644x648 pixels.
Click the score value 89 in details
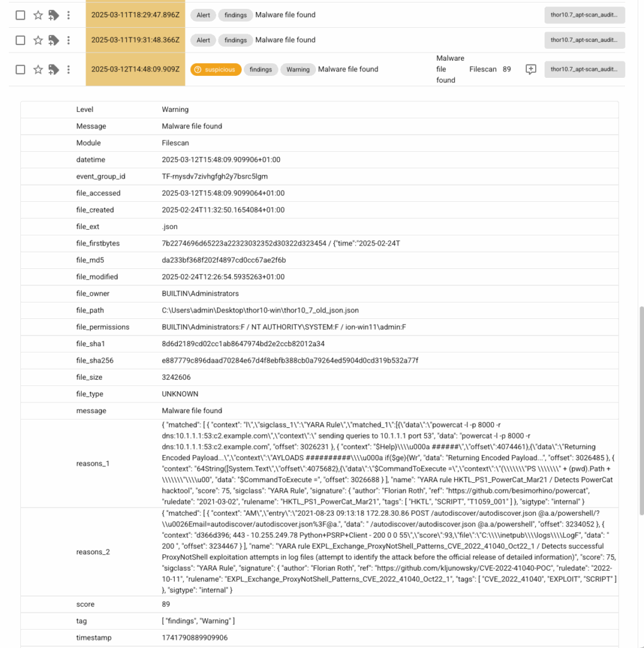pos(166,604)
